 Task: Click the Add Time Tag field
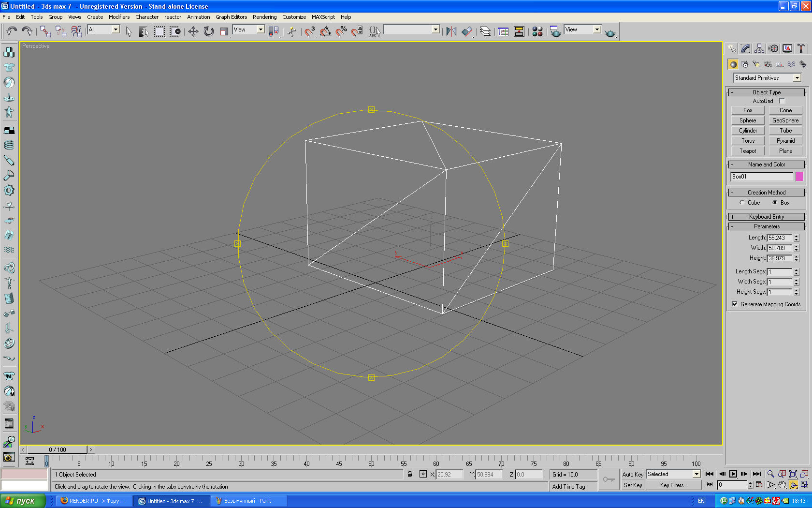pyautogui.click(x=574, y=487)
